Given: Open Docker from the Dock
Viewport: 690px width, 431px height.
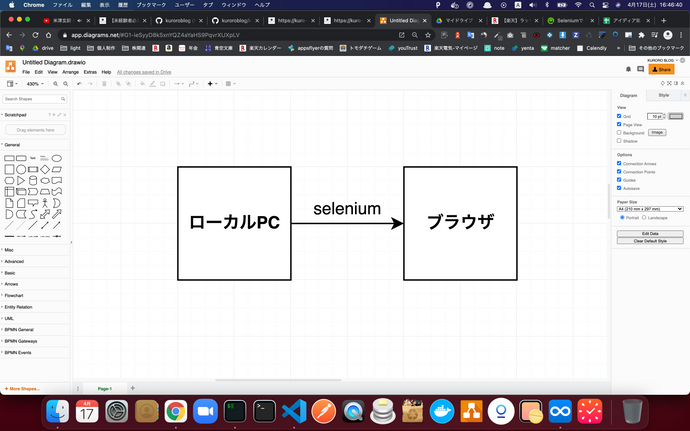Looking at the screenshot, I should [442, 411].
